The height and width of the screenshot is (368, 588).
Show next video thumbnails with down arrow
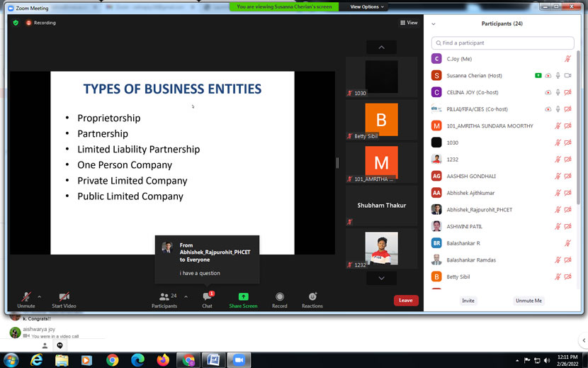[381, 278]
